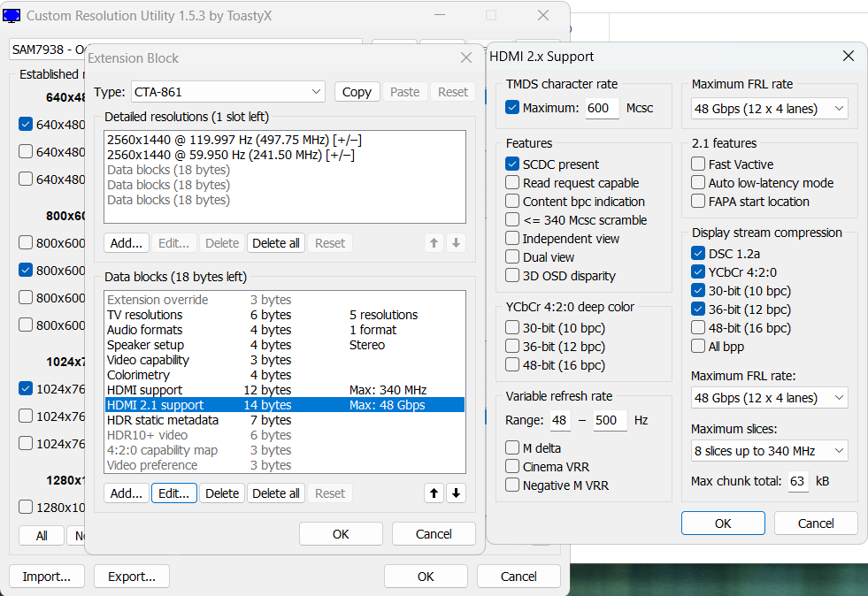Confirm HDMI 2.x Support with OK
The width and height of the screenshot is (868, 596).
(723, 523)
